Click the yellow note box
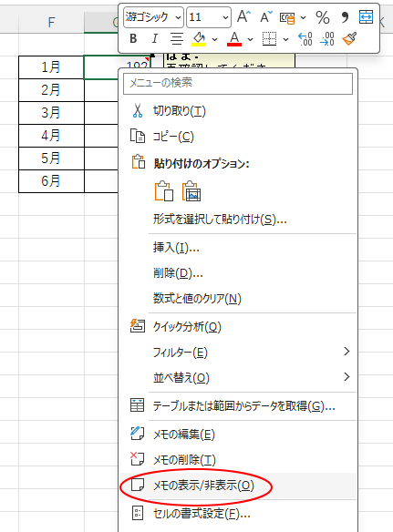 click(229, 61)
